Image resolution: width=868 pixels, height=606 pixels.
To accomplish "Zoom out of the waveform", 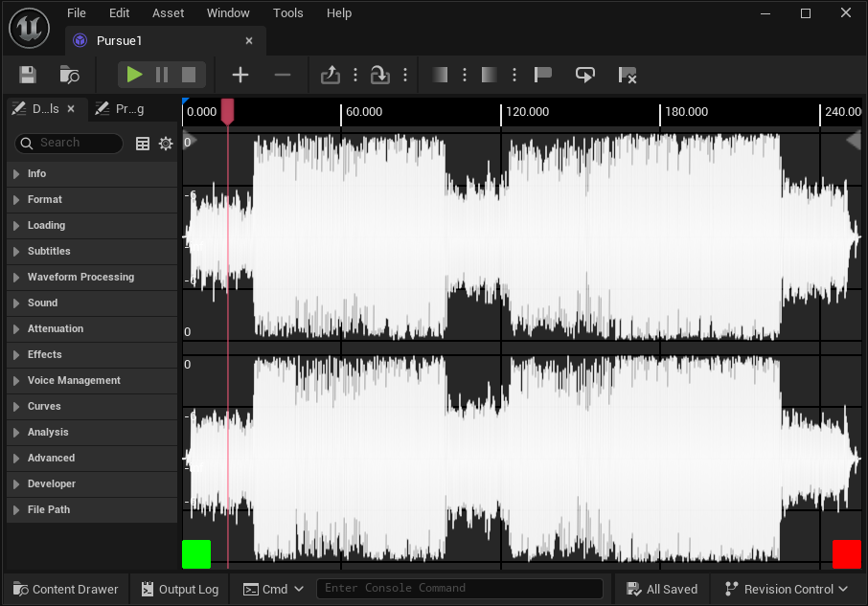I will [x=283, y=75].
